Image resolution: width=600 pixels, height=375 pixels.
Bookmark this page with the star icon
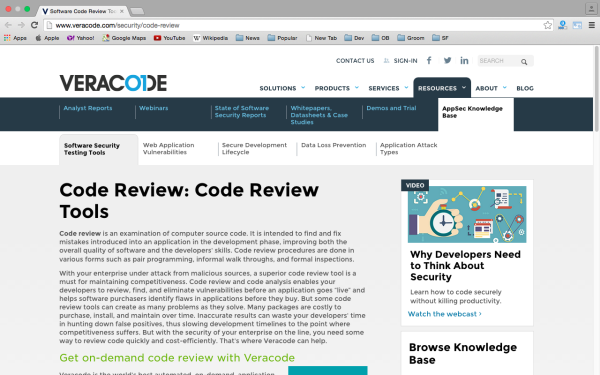pos(548,25)
